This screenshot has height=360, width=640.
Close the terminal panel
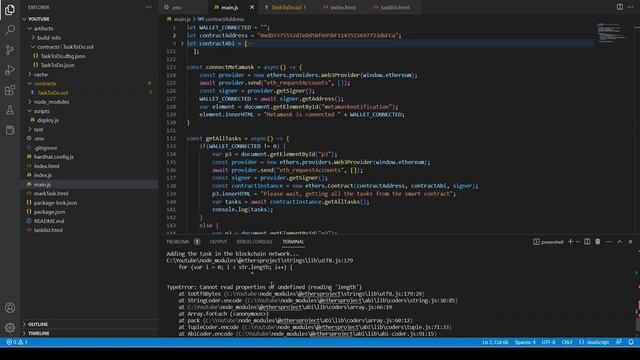(x=630, y=242)
